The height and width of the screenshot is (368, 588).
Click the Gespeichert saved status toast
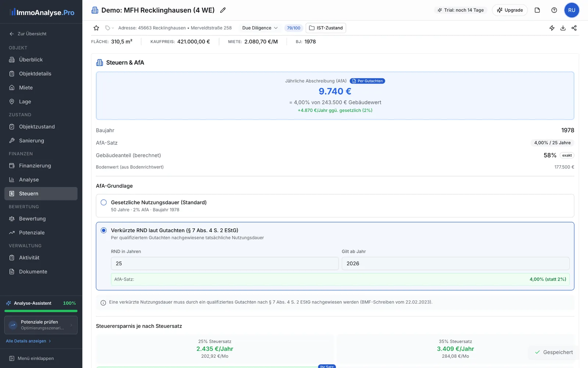tap(553, 352)
